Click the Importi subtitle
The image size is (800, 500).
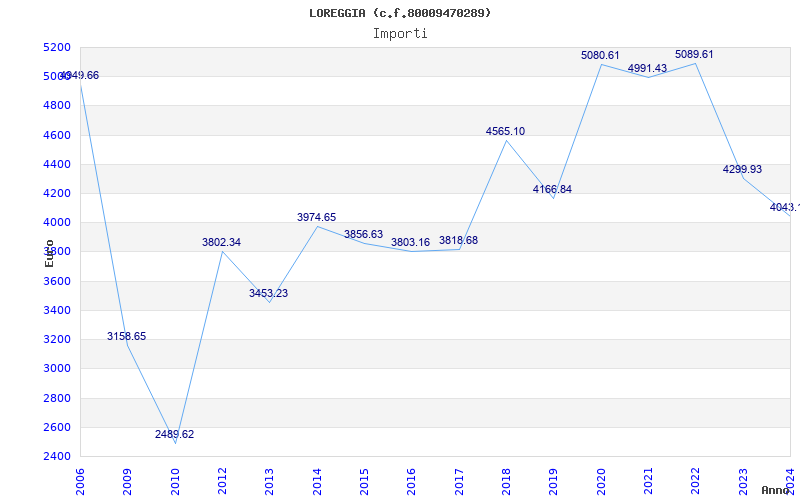[x=400, y=34]
